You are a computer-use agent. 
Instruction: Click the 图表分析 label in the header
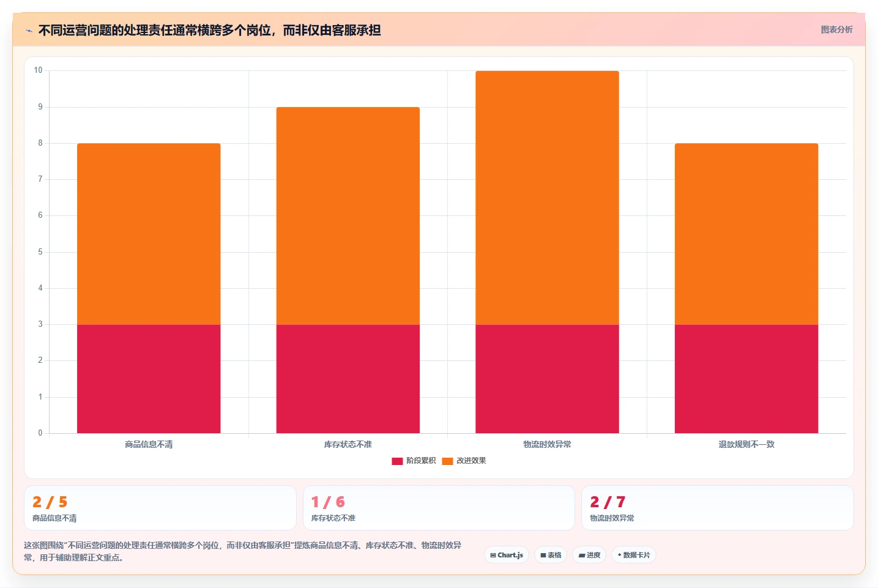836,29
